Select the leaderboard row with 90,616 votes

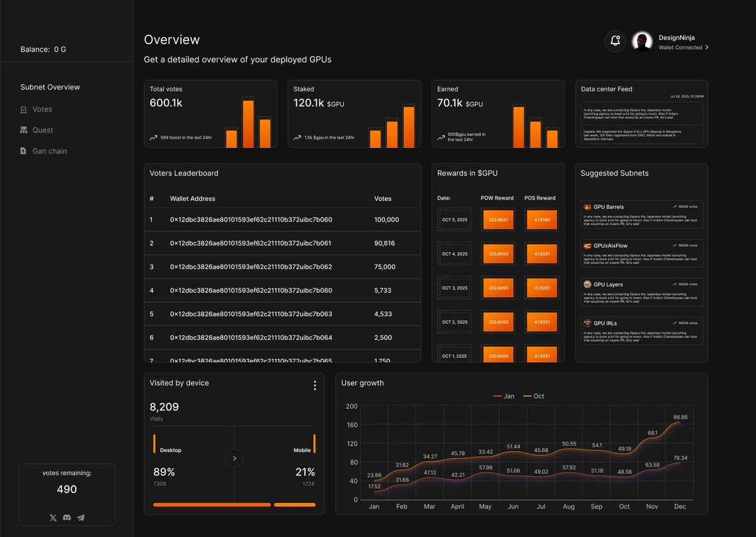(282, 243)
